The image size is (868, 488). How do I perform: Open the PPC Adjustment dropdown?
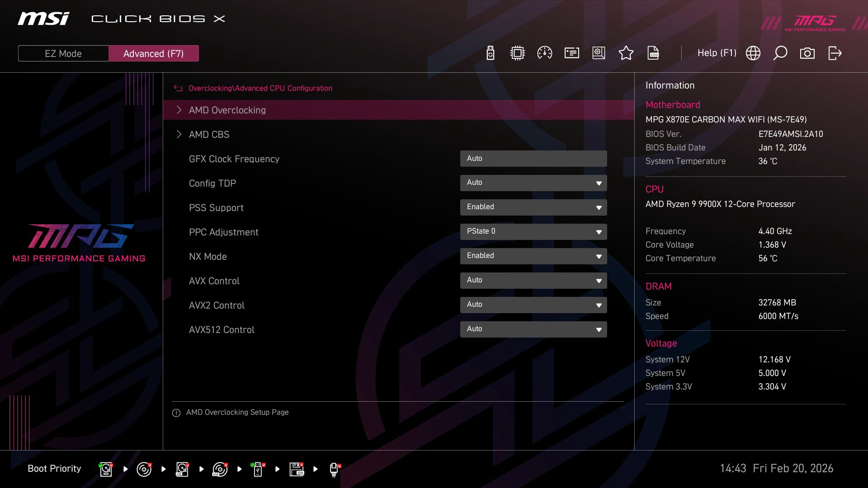click(533, 231)
